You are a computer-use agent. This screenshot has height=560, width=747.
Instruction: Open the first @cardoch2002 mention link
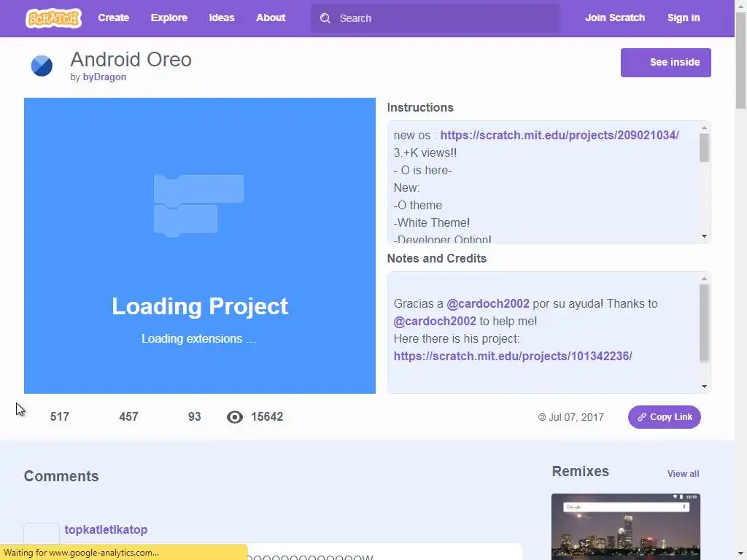(488, 304)
